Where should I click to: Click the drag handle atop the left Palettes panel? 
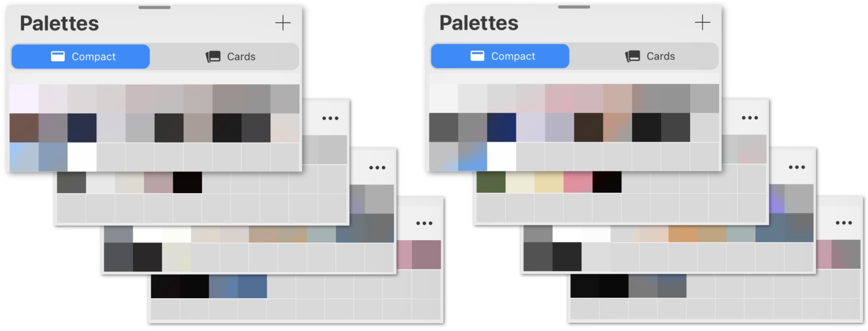point(154,7)
